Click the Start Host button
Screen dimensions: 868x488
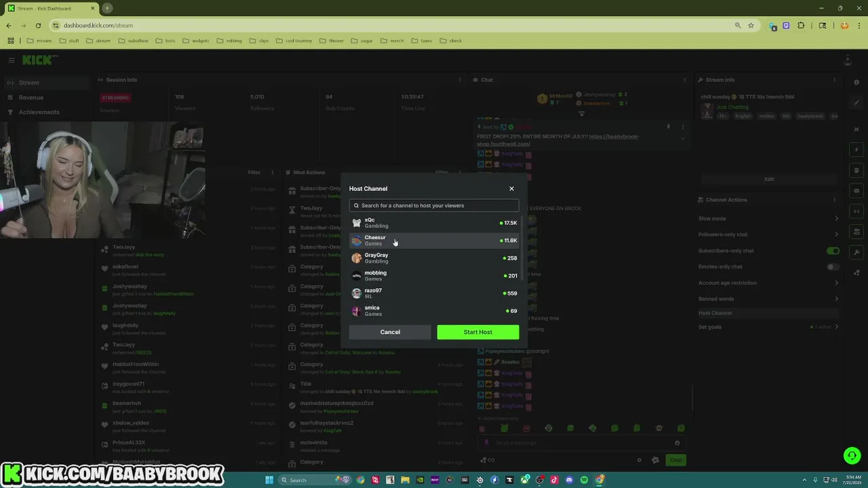pos(478,332)
